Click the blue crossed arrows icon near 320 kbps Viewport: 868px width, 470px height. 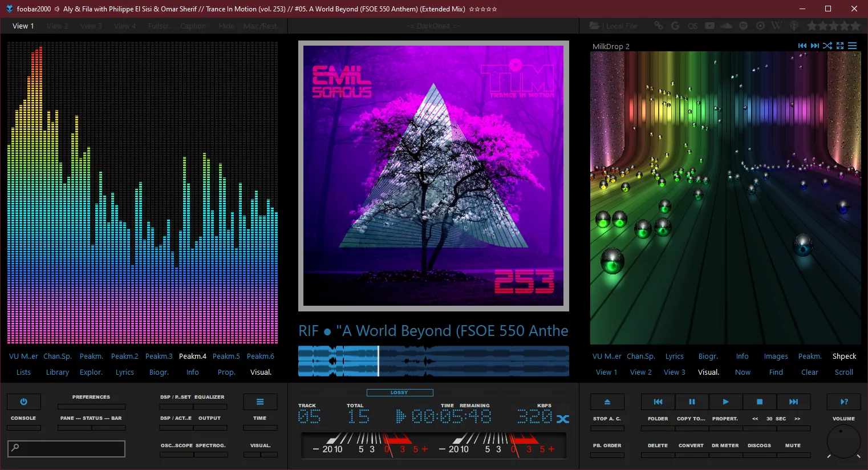click(x=563, y=419)
